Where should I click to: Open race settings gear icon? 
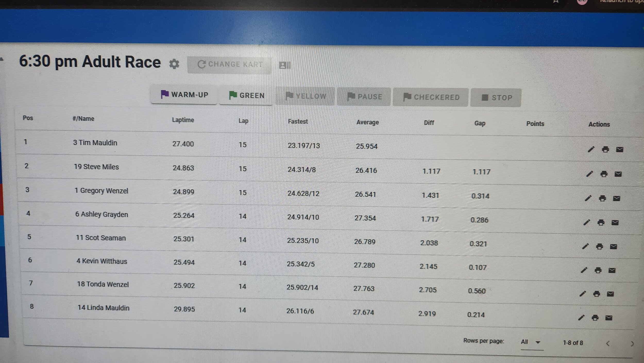tap(174, 64)
